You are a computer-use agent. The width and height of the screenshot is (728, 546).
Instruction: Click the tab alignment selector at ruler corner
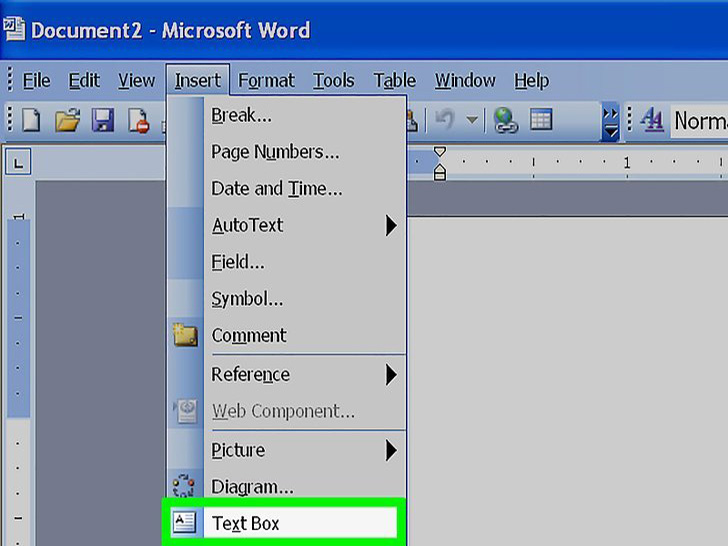19,163
